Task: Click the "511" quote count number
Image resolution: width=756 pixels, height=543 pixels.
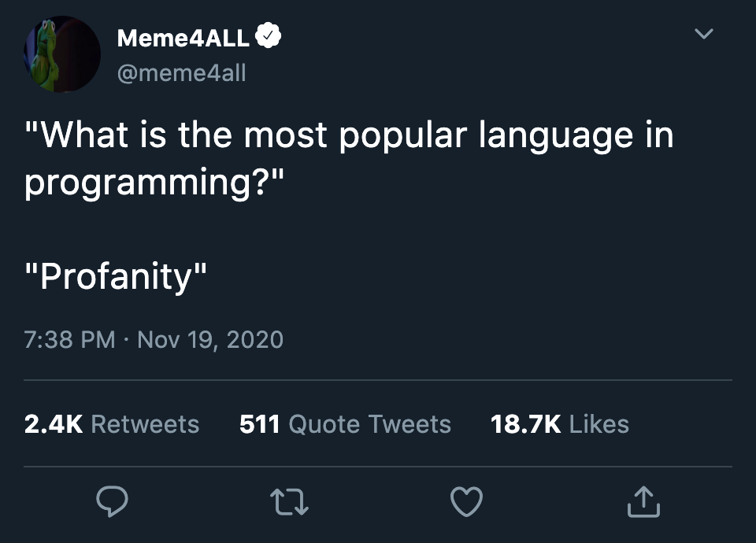Action: point(259,424)
